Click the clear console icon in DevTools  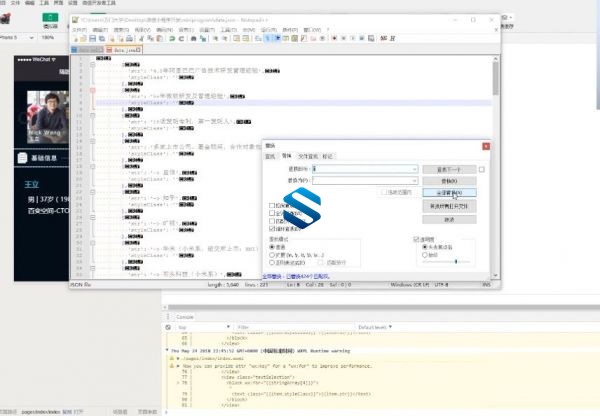[x=168, y=327]
